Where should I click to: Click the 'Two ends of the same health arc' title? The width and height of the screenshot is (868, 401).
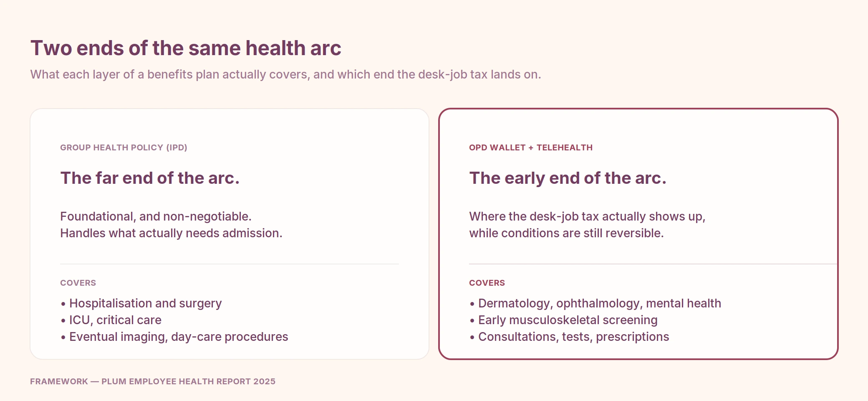pos(186,48)
